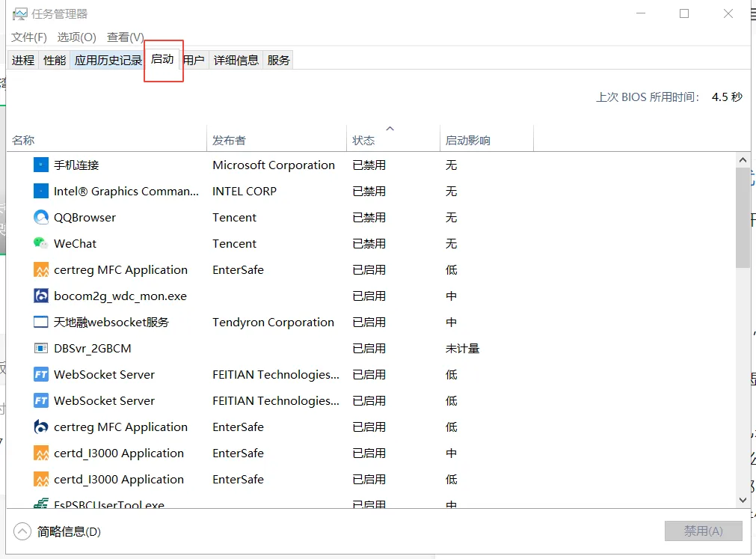Screen dimensions: 756x559
Task: Click the Task Manager title bar icon
Action: coord(19,14)
